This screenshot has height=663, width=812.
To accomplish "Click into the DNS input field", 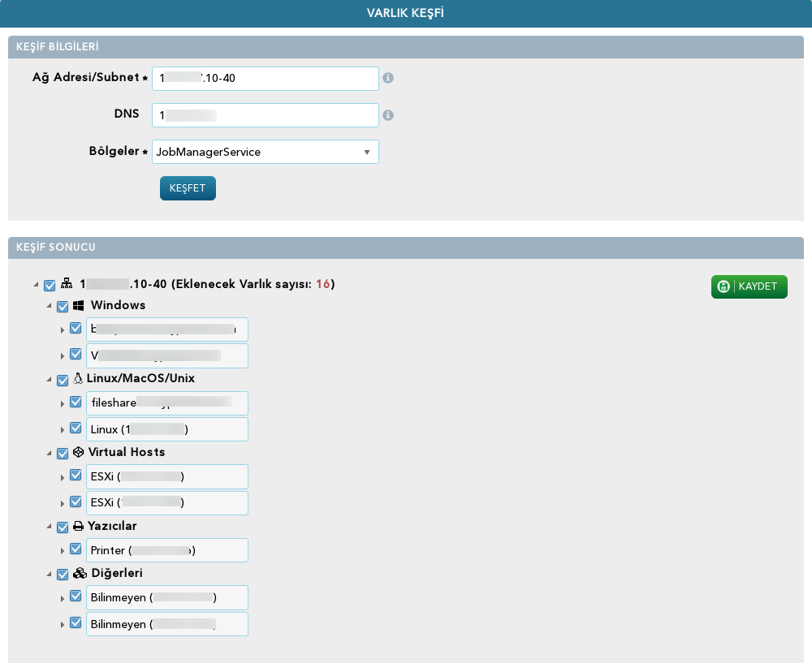I will click(266, 115).
